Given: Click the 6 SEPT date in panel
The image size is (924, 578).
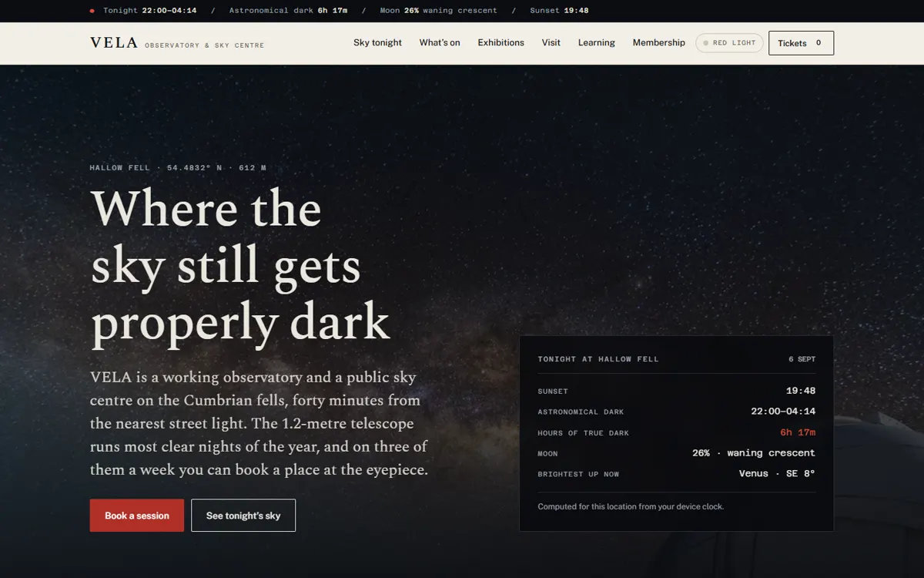Looking at the screenshot, I should tap(802, 359).
